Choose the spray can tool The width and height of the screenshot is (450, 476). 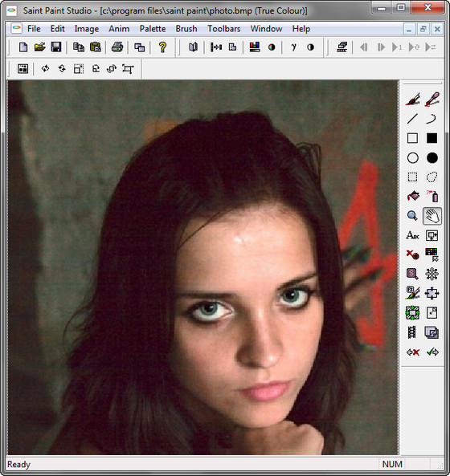(x=432, y=196)
